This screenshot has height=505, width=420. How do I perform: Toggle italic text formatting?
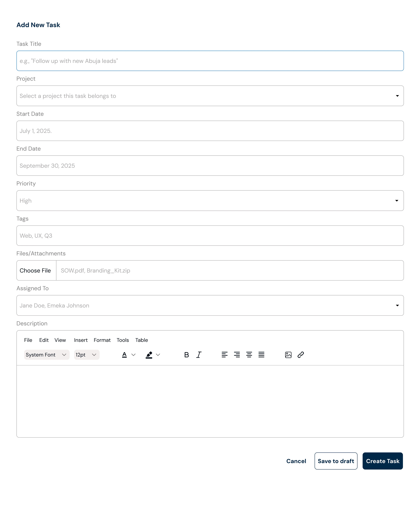click(199, 355)
